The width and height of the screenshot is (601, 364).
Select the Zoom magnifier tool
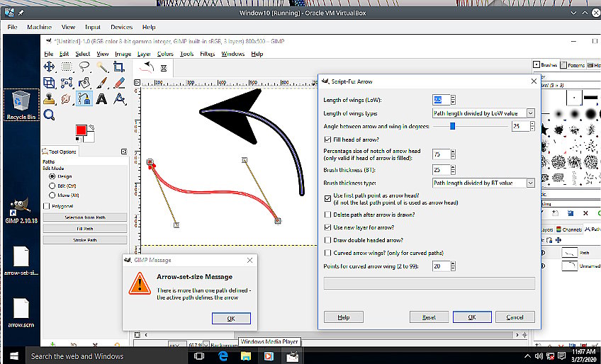pyautogui.click(x=50, y=114)
